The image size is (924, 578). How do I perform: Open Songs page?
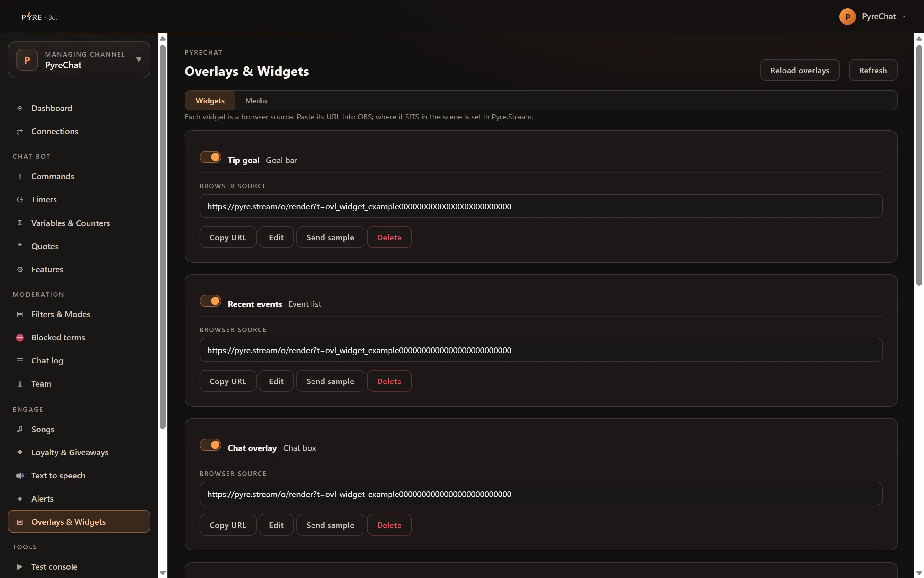pyautogui.click(x=79, y=429)
